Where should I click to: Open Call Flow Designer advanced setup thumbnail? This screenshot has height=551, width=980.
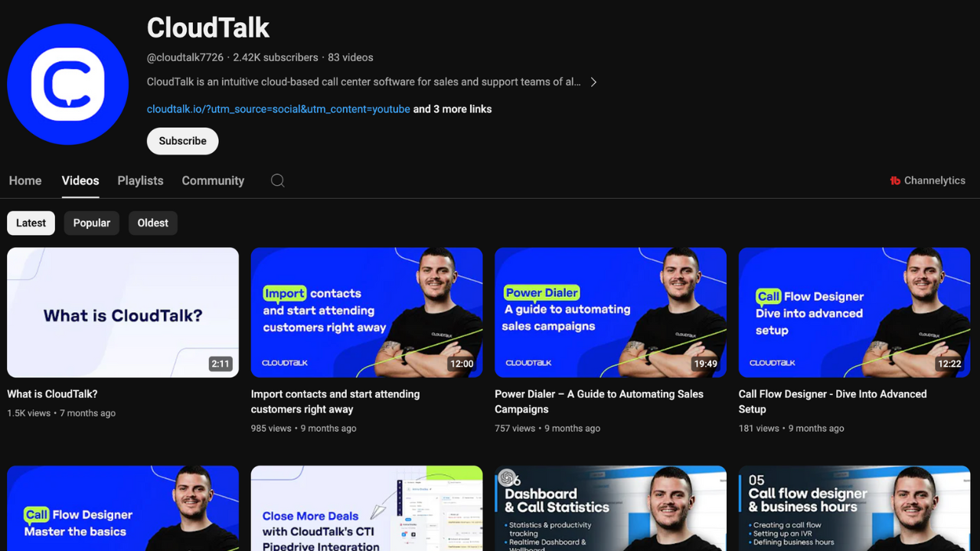click(854, 312)
